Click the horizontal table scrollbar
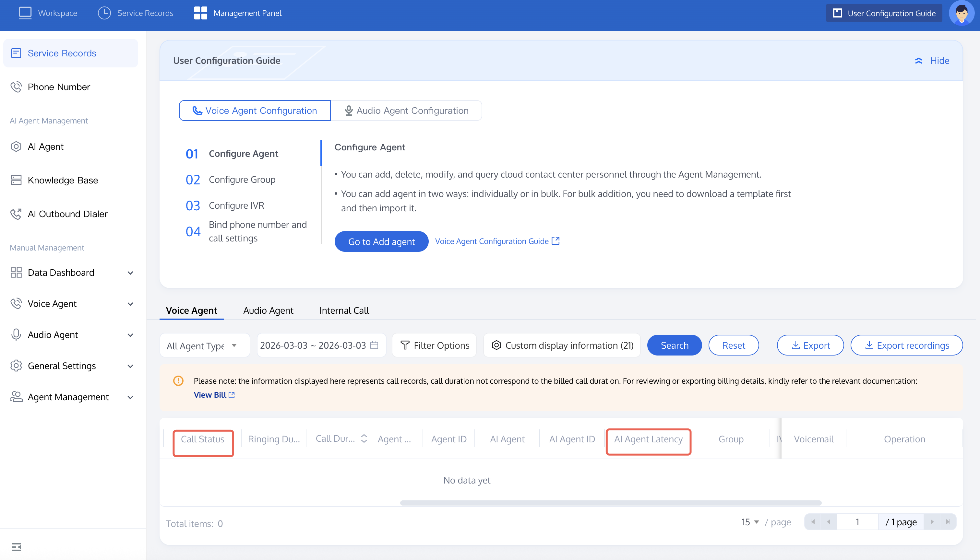 [x=611, y=503]
